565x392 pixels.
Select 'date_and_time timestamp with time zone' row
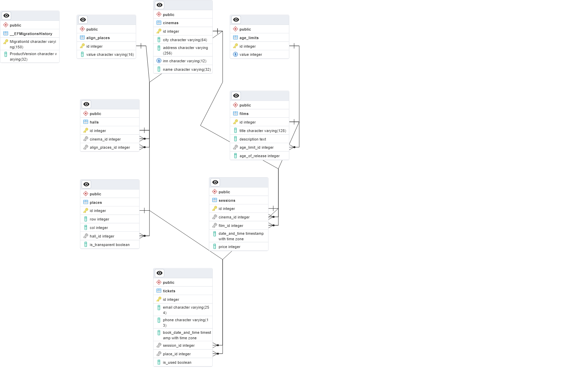click(x=239, y=236)
